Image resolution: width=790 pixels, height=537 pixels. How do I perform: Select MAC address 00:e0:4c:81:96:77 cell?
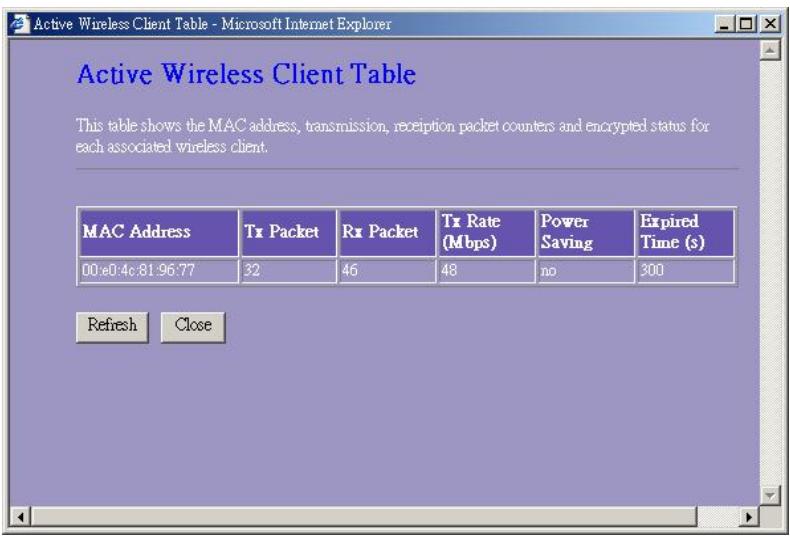tap(159, 271)
